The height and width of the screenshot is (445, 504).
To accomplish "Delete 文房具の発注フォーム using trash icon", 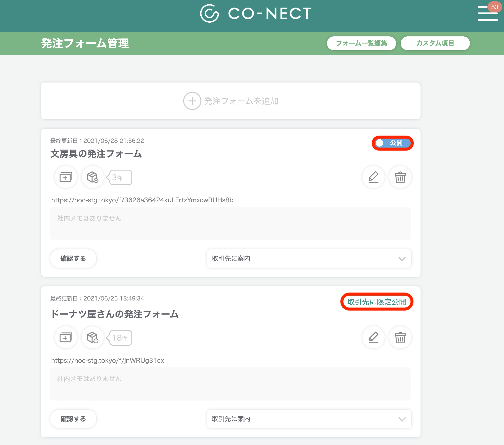I will tap(400, 177).
